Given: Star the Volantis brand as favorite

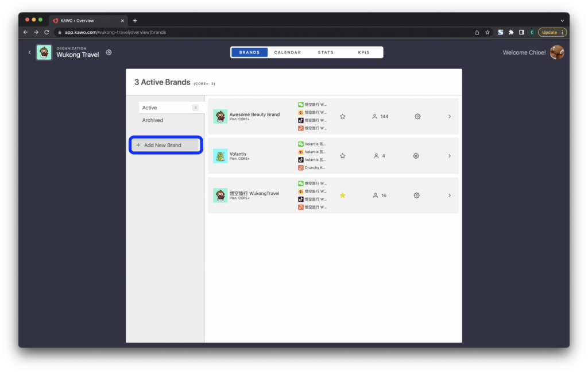Looking at the screenshot, I should 343,156.
